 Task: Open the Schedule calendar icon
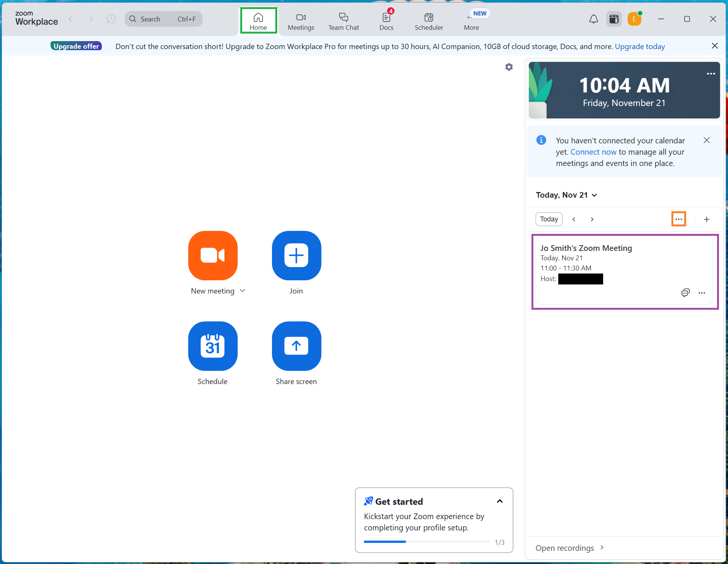coord(213,346)
